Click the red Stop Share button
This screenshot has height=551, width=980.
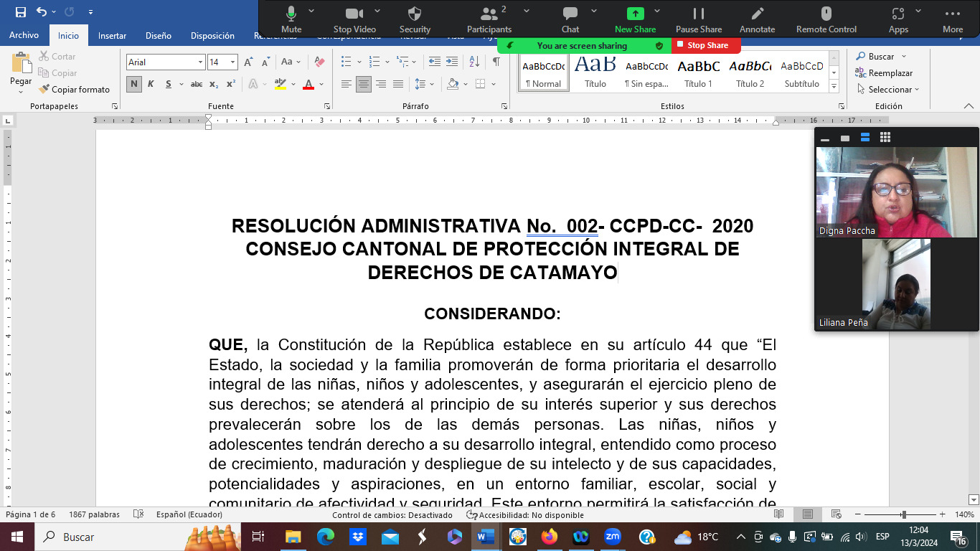click(706, 45)
